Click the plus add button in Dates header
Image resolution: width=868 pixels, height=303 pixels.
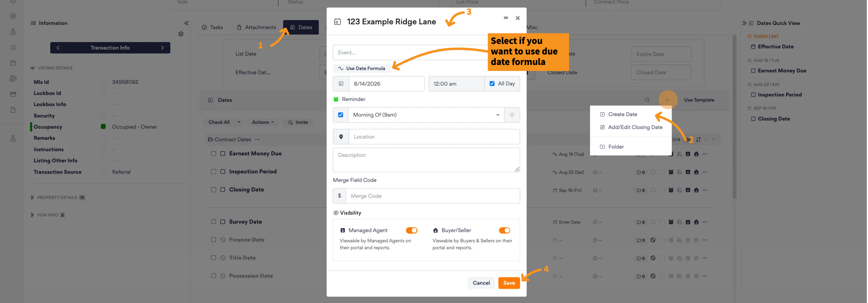point(667,100)
